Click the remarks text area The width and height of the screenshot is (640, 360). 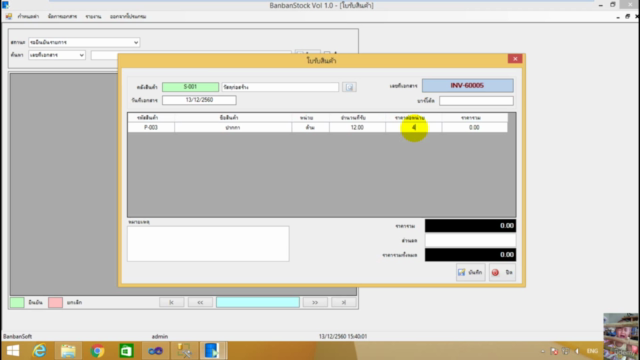click(x=208, y=244)
